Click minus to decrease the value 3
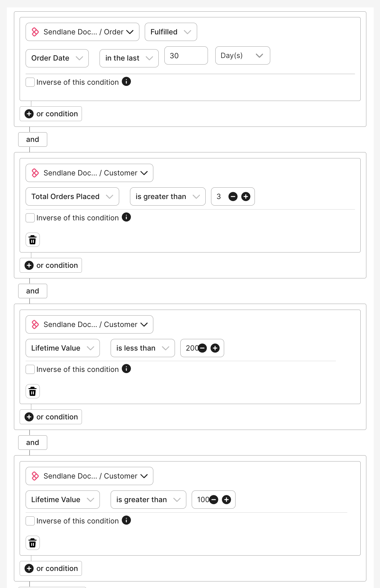The height and width of the screenshot is (588, 380). [233, 196]
